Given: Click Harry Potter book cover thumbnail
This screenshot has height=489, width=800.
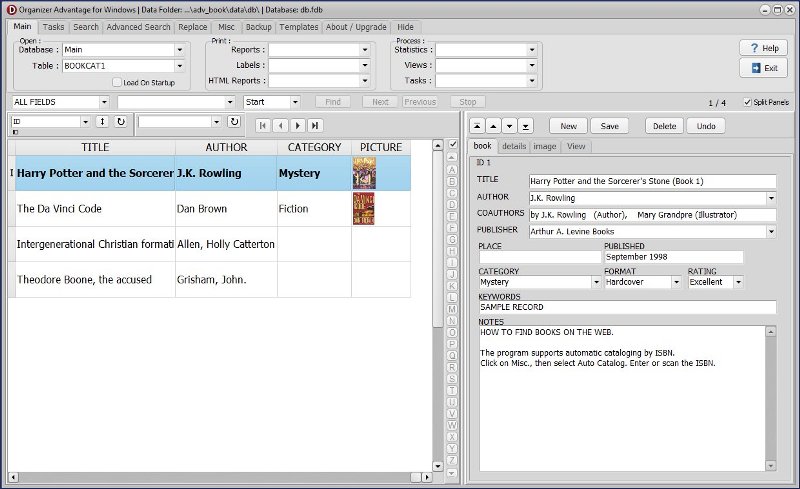Looking at the screenshot, I should pyautogui.click(x=364, y=173).
